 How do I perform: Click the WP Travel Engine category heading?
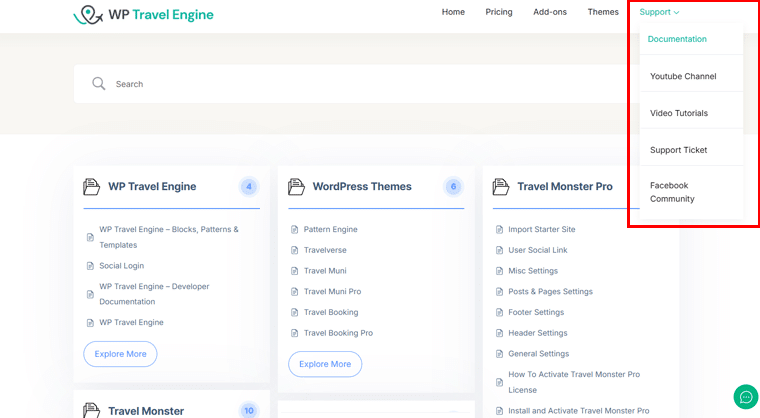point(152,187)
